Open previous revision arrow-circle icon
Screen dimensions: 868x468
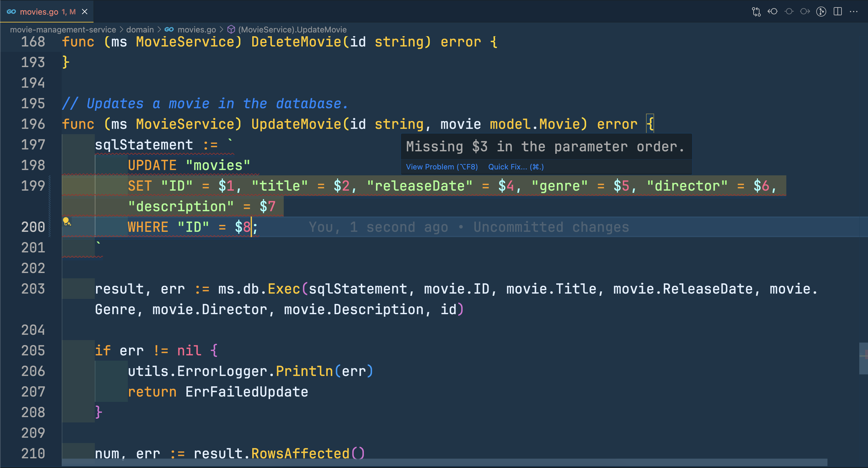(772, 12)
